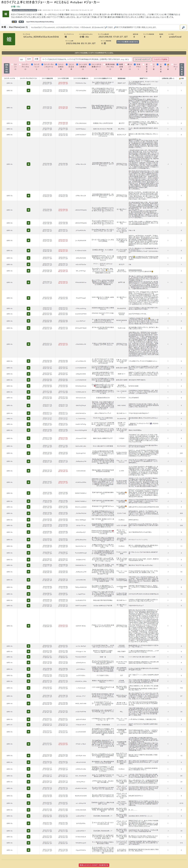Sort by コメント投稿日時 column header
This screenshot has width=188, height=868.
pyautogui.click(x=47, y=78)
